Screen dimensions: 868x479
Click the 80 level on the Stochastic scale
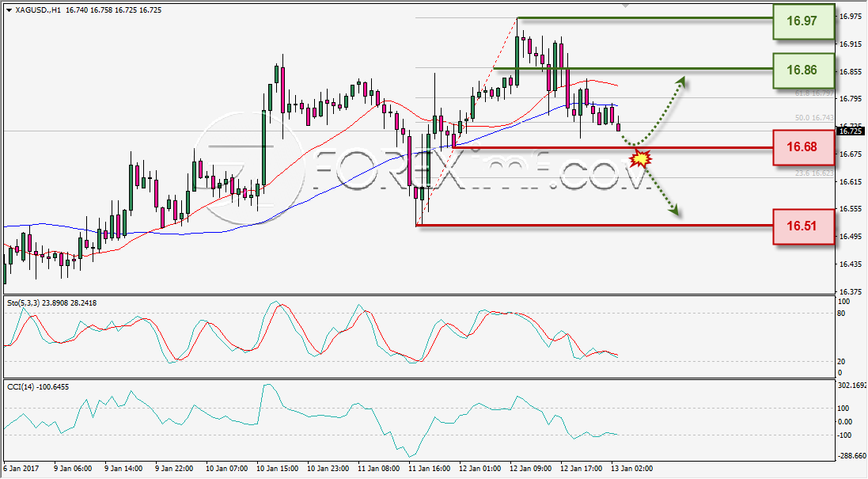(x=841, y=314)
